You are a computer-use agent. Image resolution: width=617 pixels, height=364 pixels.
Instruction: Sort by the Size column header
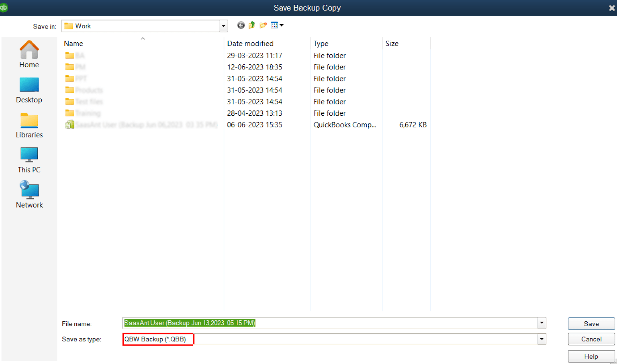(392, 44)
